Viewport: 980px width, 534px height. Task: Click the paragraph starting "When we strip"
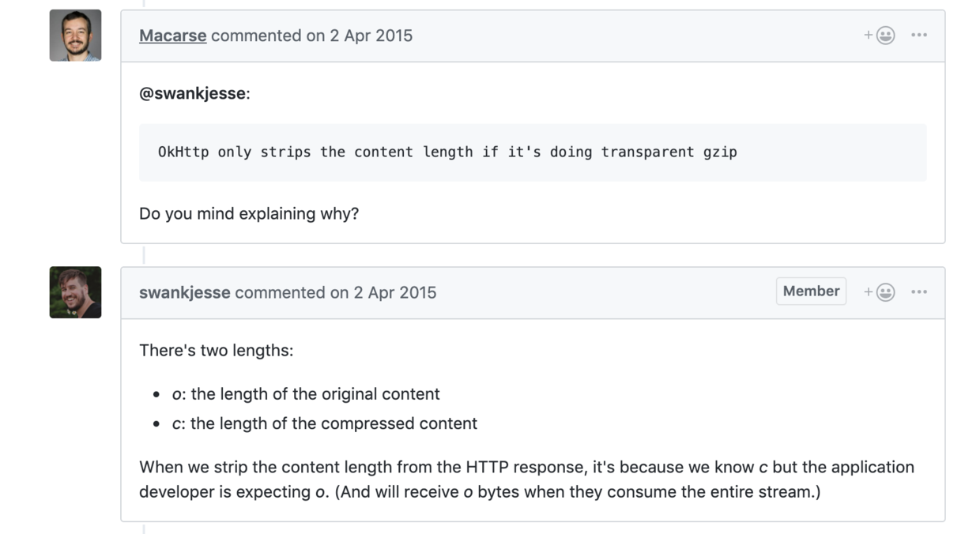coord(526,479)
